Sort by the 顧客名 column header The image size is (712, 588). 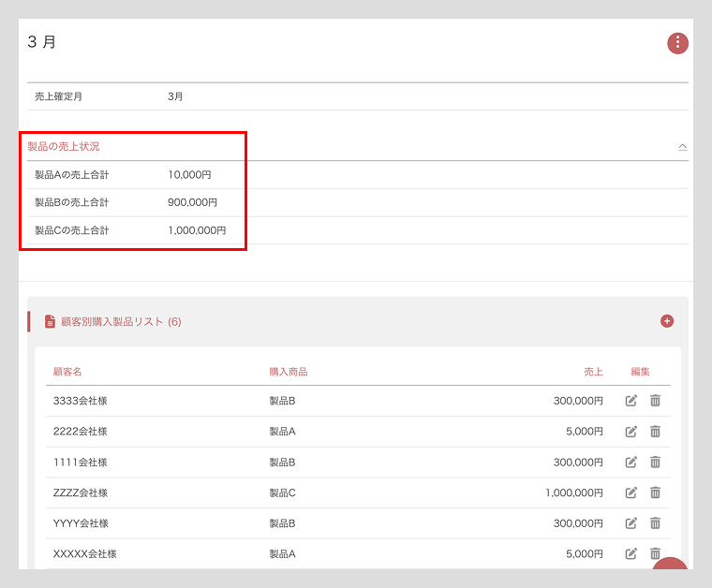click(67, 372)
